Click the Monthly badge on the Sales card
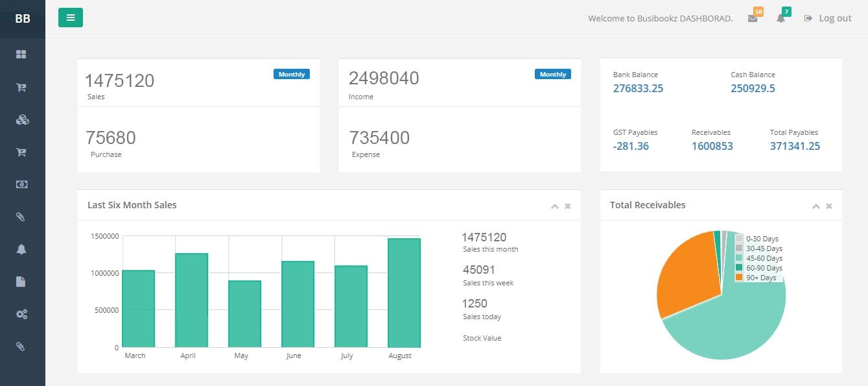868x386 pixels. [291, 75]
